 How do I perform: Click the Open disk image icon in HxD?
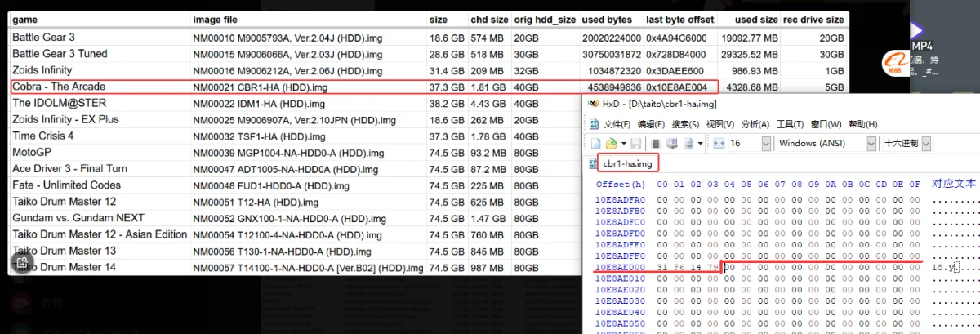coord(688,143)
